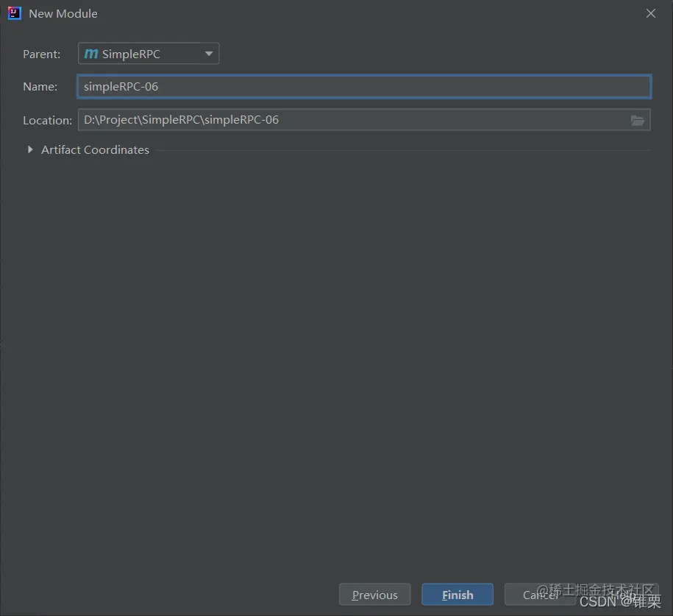Click the Maven icon beside SimpleRPC
The image size is (673, 616).
(91, 54)
